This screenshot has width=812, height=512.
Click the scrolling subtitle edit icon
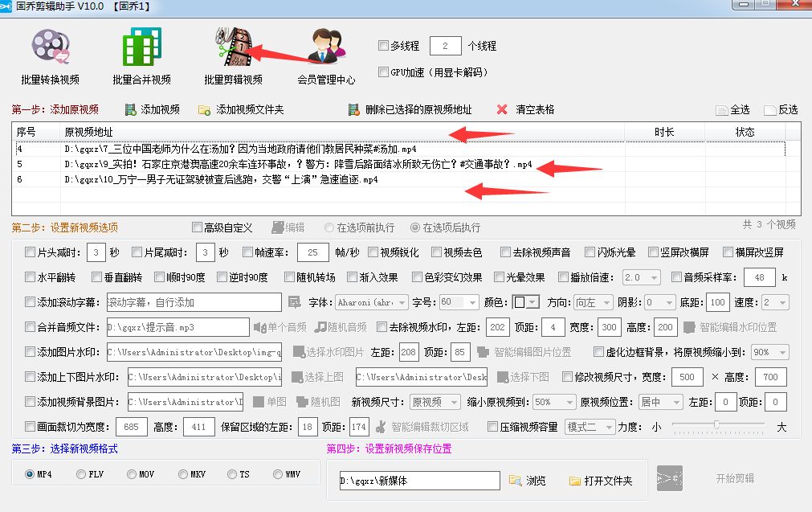coord(295,302)
